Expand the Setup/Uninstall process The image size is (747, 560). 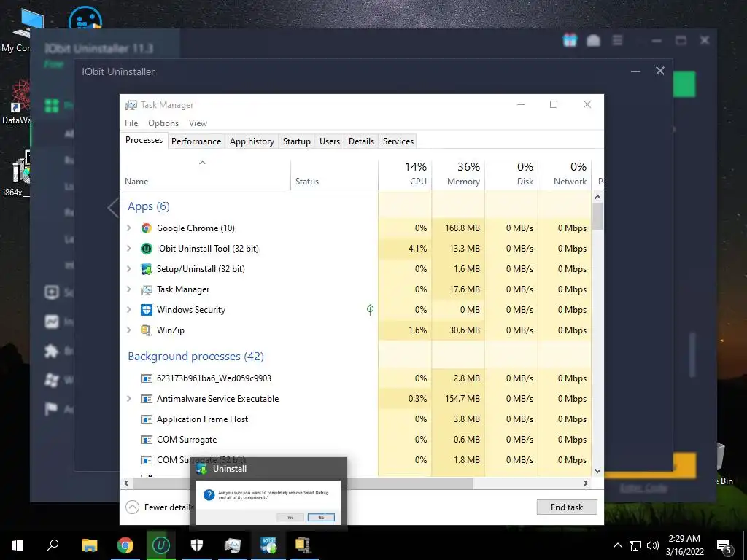(x=128, y=269)
